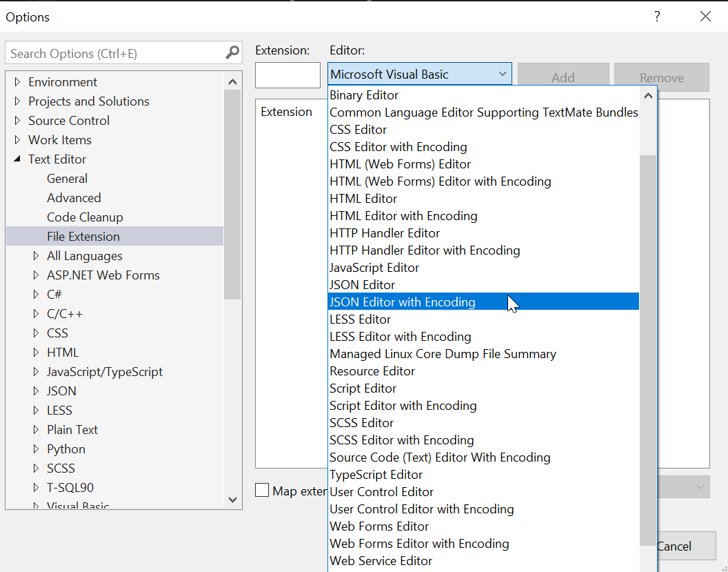Click the Remove button
The height and width of the screenshot is (572, 728).
pyautogui.click(x=662, y=77)
